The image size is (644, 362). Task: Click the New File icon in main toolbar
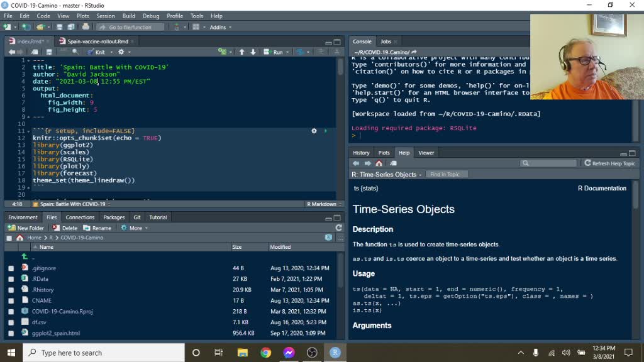coord(7,27)
